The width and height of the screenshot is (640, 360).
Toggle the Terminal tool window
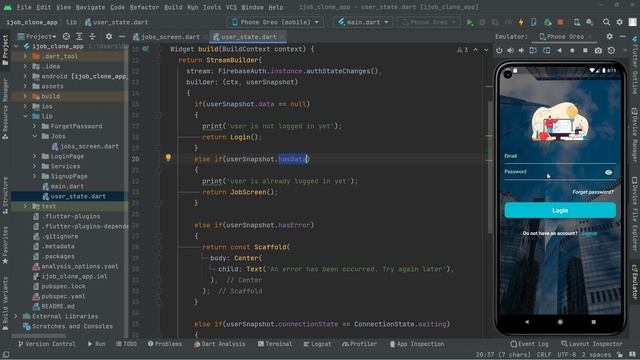275,344
